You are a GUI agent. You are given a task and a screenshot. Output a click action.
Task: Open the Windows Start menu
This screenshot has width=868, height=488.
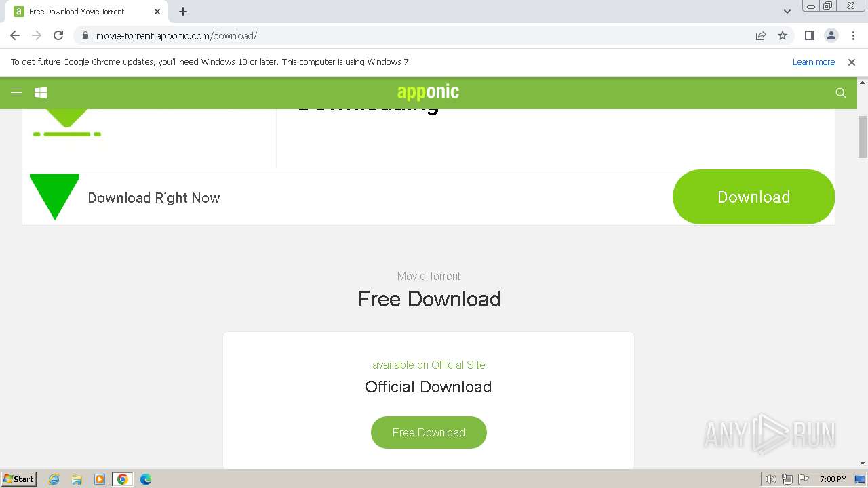(19, 479)
